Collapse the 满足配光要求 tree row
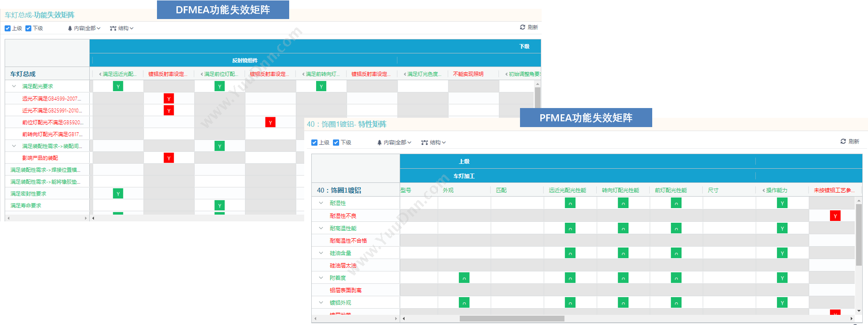Screen dimensions: 868x325 click(14, 86)
